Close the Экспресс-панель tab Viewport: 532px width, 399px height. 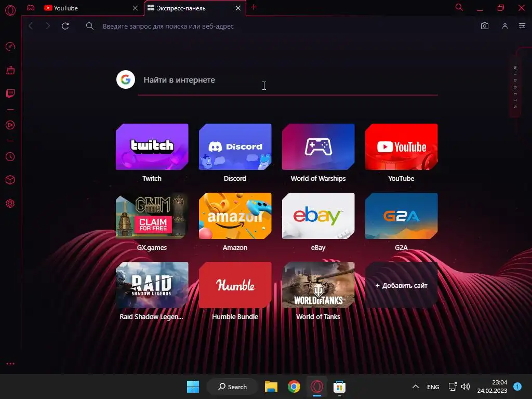click(x=238, y=8)
